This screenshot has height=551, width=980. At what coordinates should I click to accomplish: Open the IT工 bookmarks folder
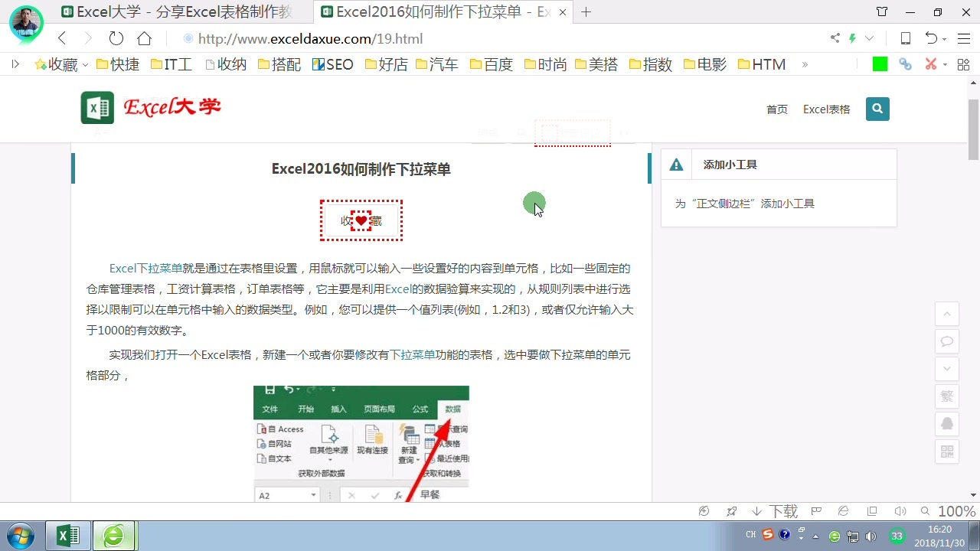tap(171, 65)
